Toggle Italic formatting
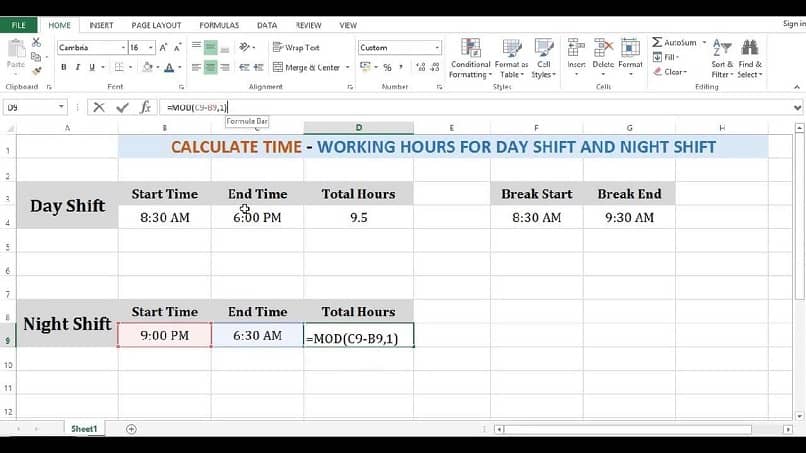The image size is (806, 453). tap(78, 67)
